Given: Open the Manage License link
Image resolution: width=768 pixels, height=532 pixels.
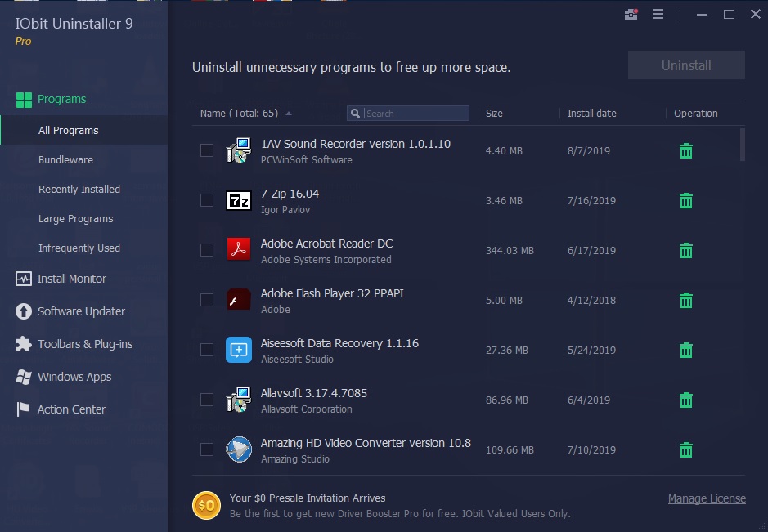Looking at the screenshot, I should pyautogui.click(x=707, y=498).
